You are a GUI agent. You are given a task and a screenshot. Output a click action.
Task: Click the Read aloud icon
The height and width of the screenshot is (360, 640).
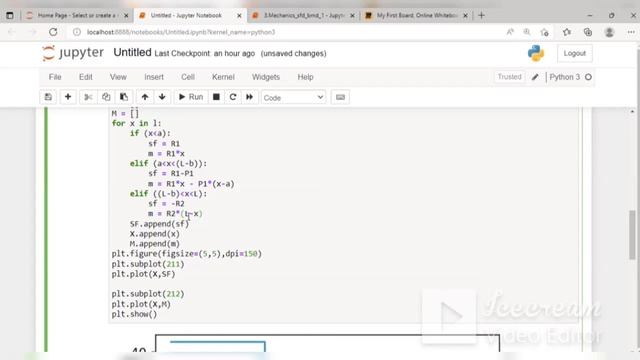point(510,32)
